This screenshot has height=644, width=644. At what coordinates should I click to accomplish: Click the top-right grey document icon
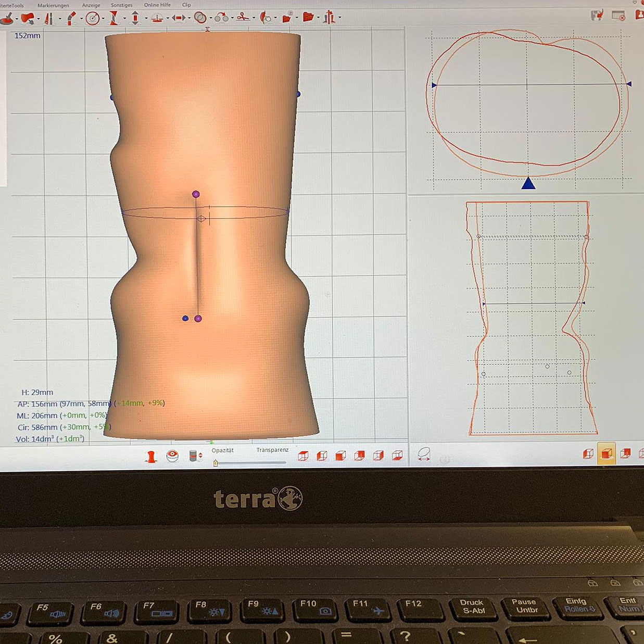597,15
